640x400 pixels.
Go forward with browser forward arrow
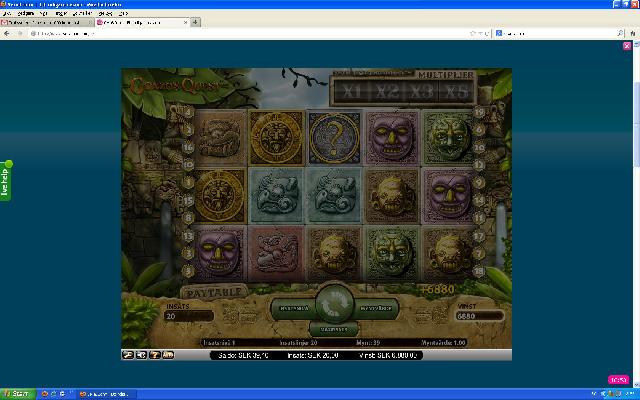(x=20, y=33)
